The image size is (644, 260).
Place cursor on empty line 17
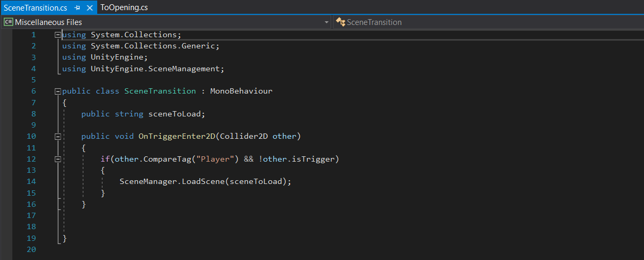159,215
